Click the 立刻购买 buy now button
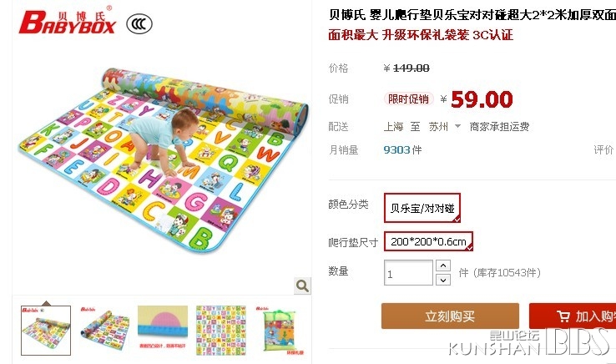 pyautogui.click(x=450, y=316)
